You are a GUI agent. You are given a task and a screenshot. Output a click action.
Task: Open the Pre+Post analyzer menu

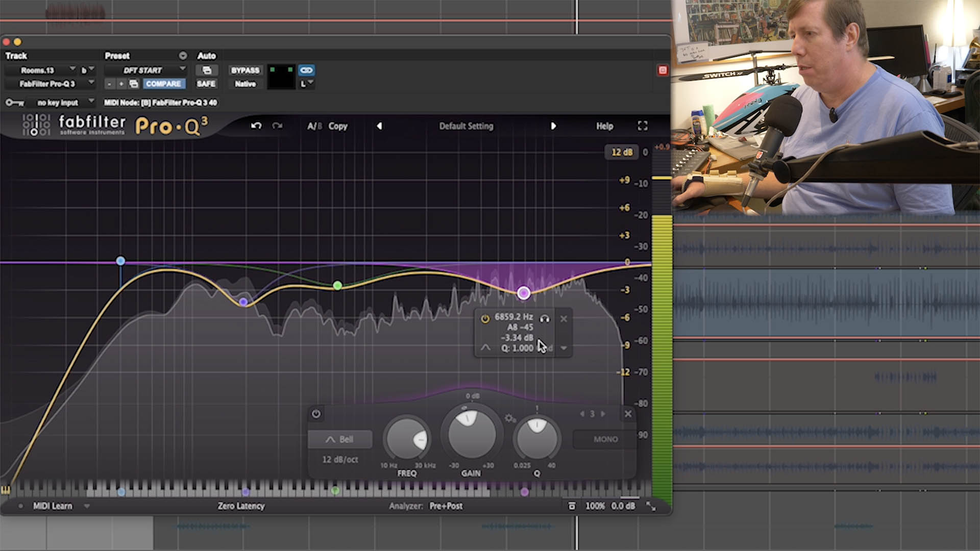pyautogui.click(x=446, y=506)
